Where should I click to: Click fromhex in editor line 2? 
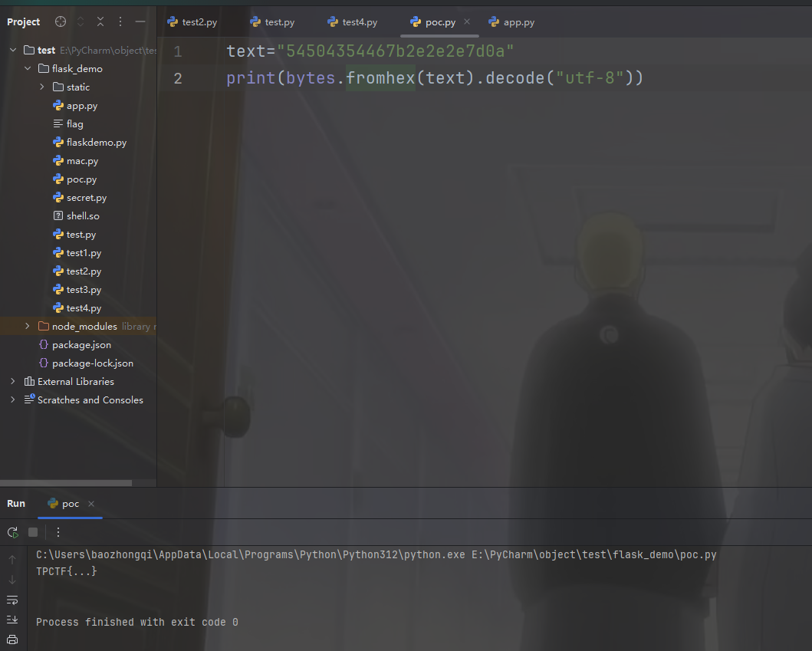380,77
